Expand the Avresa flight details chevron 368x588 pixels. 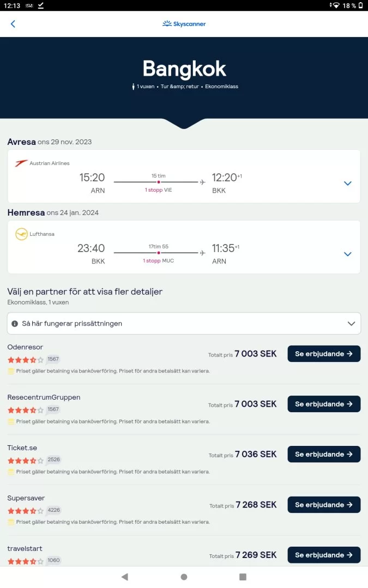pyautogui.click(x=348, y=183)
